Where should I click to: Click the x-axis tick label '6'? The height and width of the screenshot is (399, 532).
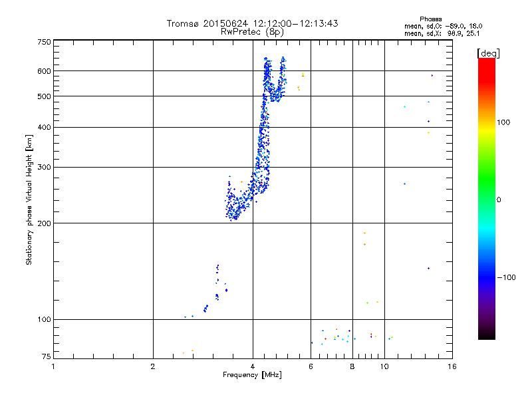pyautogui.click(x=311, y=366)
